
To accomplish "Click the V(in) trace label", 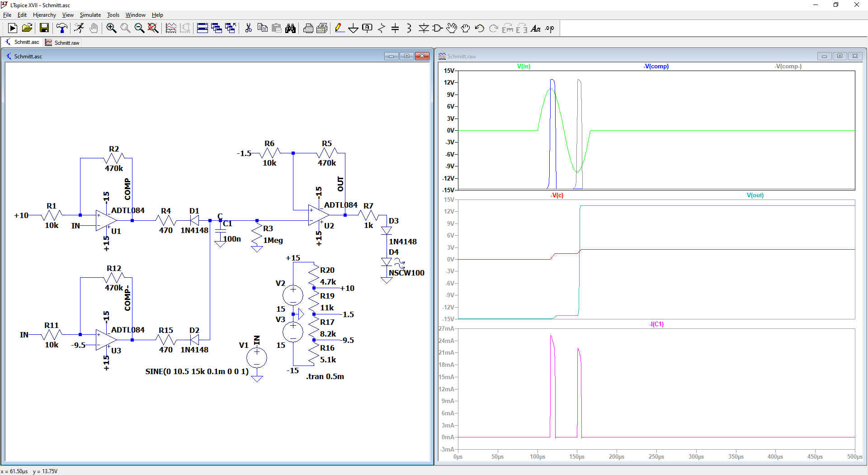I will point(524,66).
